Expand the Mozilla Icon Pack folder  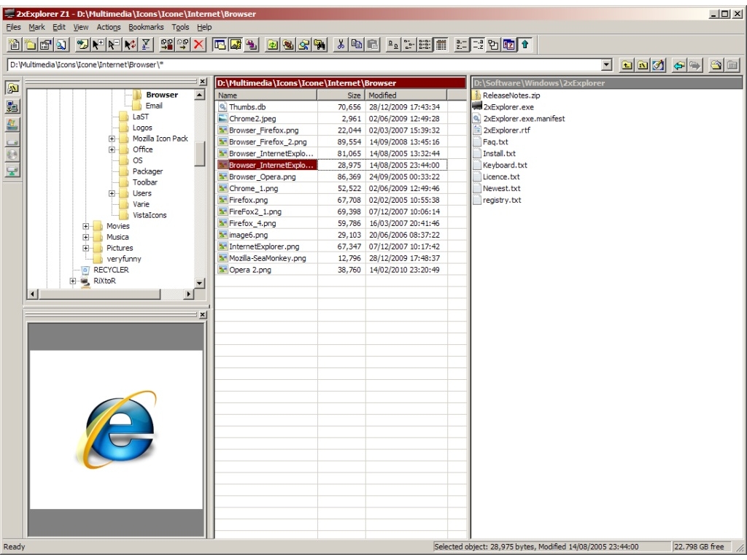[112, 139]
